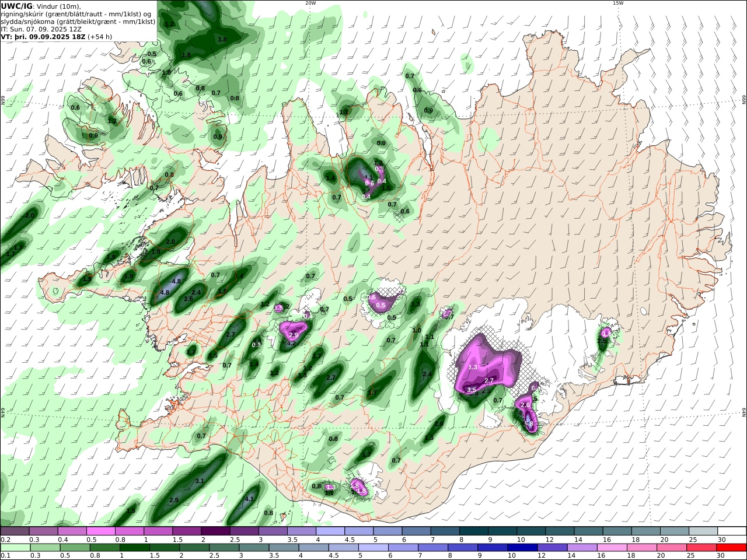Click the navy blue 10–12 swatch in lower legend

pyautogui.click(x=522, y=547)
